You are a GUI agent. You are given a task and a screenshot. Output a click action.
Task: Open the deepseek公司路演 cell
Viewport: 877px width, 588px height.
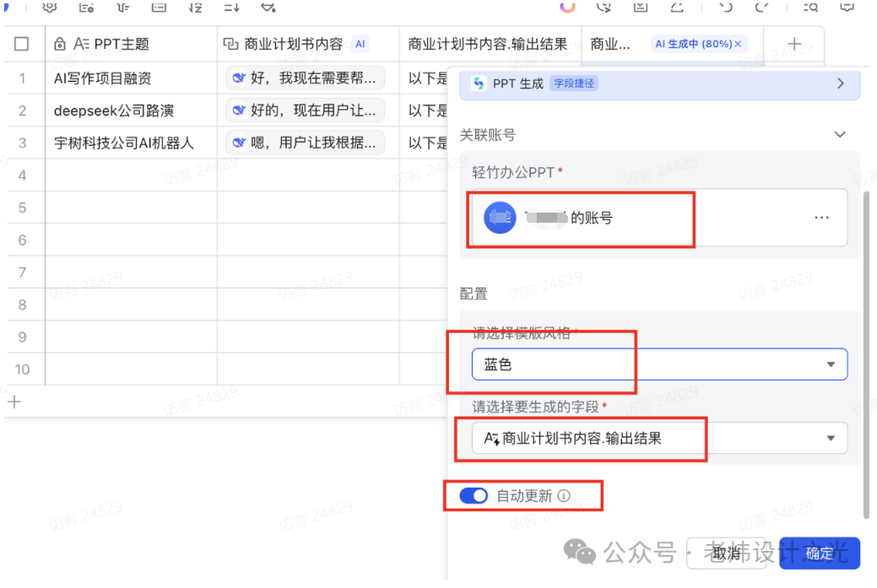tap(131, 111)
